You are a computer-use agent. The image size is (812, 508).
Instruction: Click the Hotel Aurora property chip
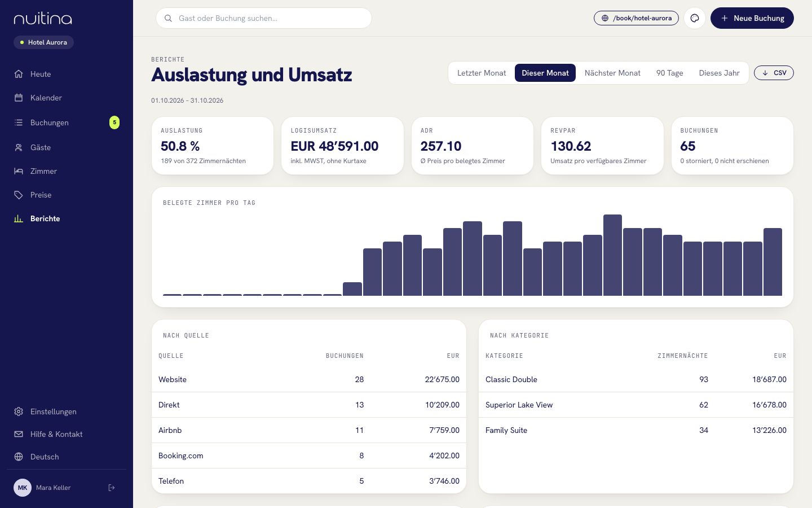click(43, 42)
